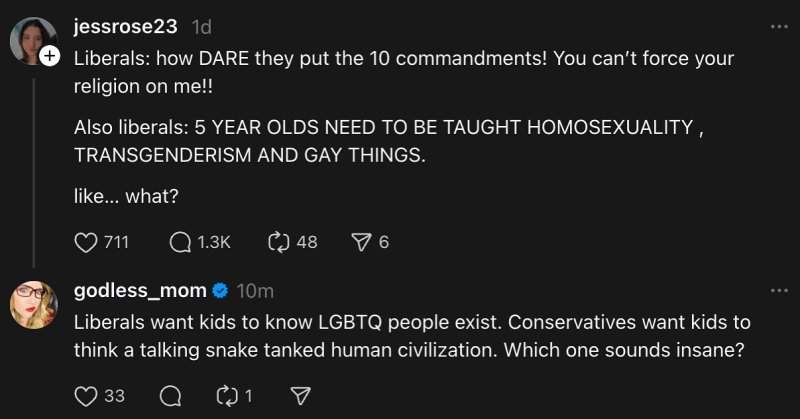This screenshot has width=800, height=419.
Task: Repost jessrose23's post
Action: (277, 242)
